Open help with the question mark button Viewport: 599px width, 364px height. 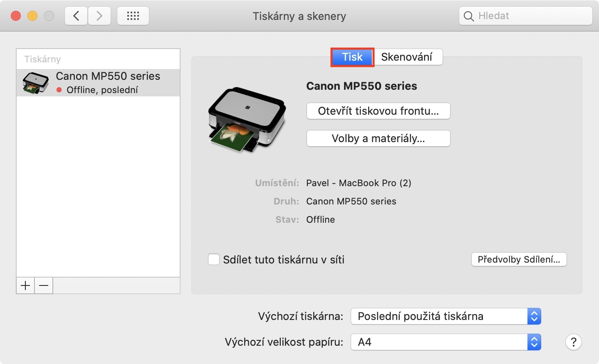point(573,342)
